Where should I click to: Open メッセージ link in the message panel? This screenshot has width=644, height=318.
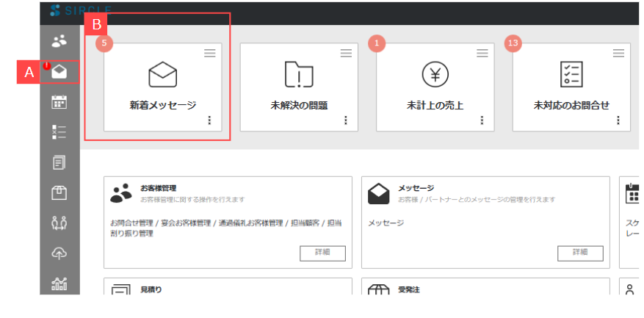(x=386, y=223)
